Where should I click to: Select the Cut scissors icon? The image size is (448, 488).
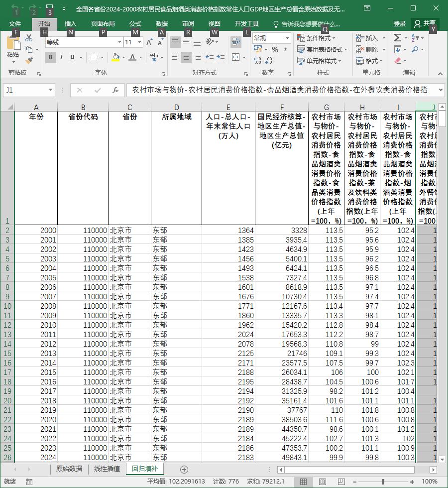(29, 38)
